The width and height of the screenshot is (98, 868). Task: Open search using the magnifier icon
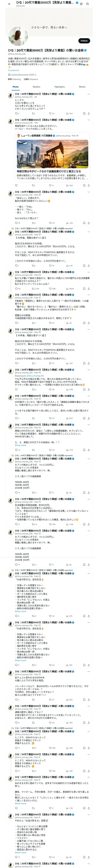(88, 4)
